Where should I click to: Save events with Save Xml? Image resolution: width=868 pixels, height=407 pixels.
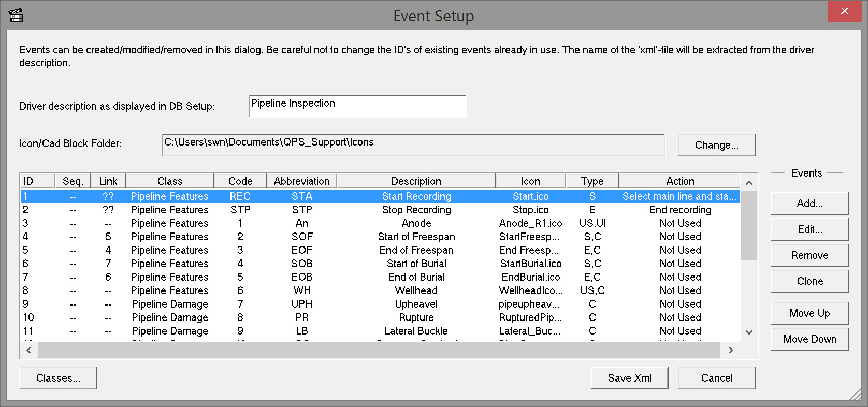[x=629, y=378]
